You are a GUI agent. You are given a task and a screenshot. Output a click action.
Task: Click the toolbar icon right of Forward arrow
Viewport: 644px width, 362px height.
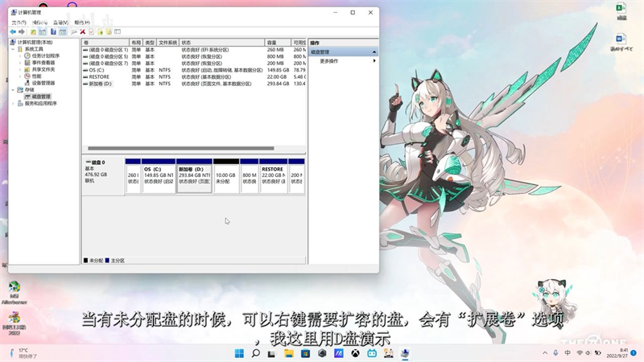click(33, 31)
